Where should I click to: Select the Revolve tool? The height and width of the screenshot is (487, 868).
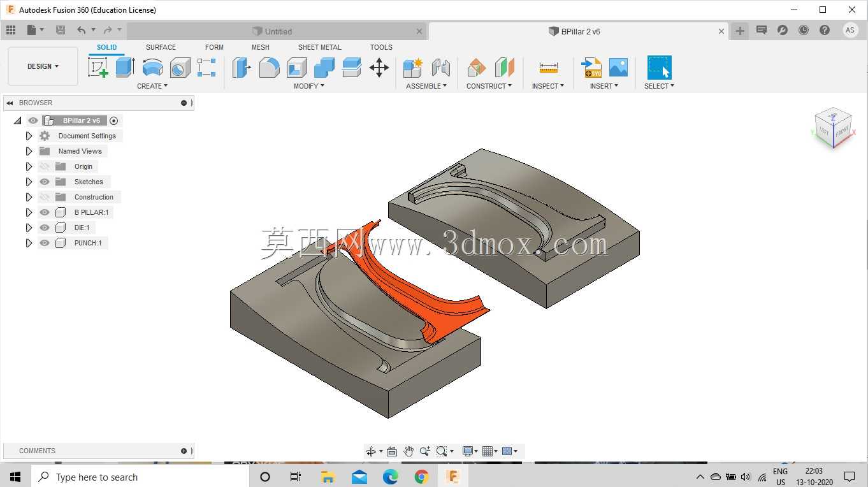click(152, 67)
